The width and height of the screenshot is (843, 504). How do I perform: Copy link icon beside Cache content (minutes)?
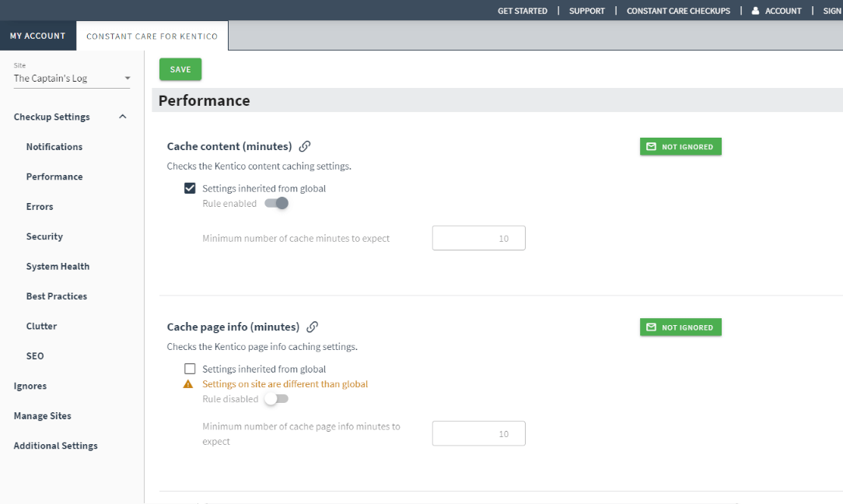click(305, 146)
